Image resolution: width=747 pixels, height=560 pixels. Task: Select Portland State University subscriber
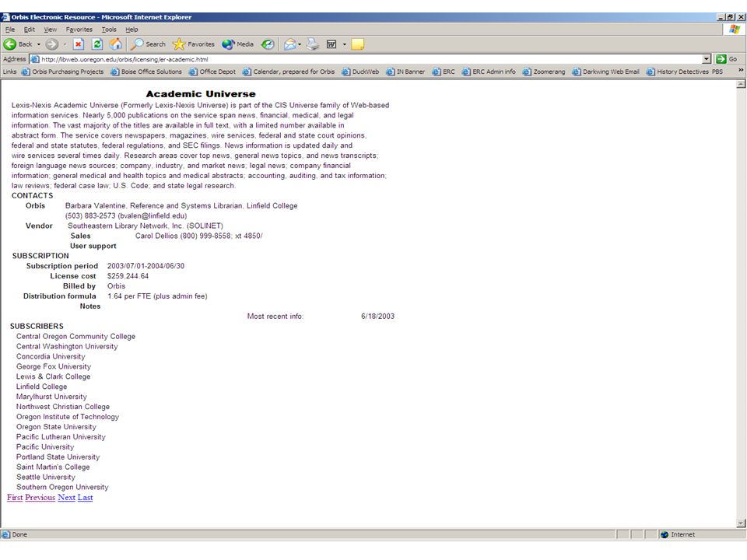pos(58,457)
